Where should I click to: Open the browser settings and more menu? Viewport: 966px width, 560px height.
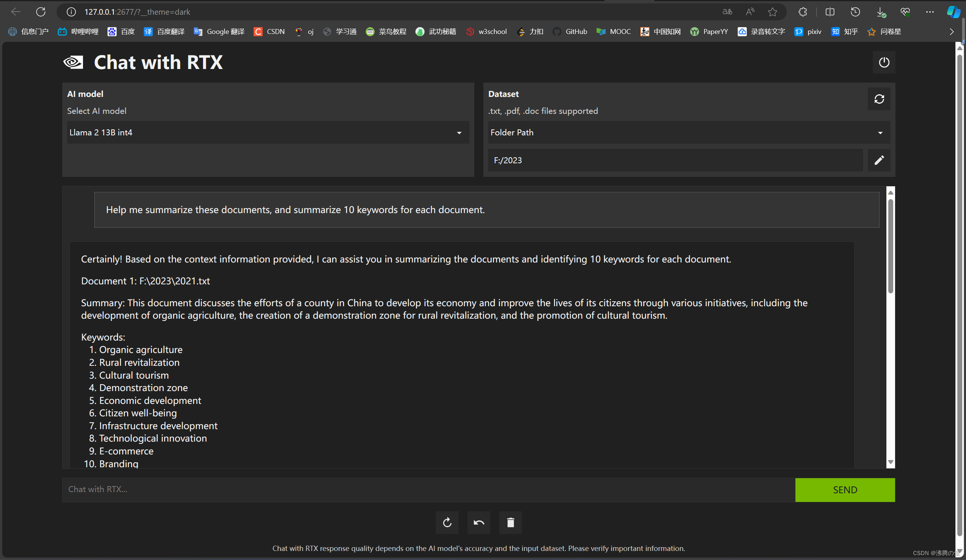(x=930, y=12)
